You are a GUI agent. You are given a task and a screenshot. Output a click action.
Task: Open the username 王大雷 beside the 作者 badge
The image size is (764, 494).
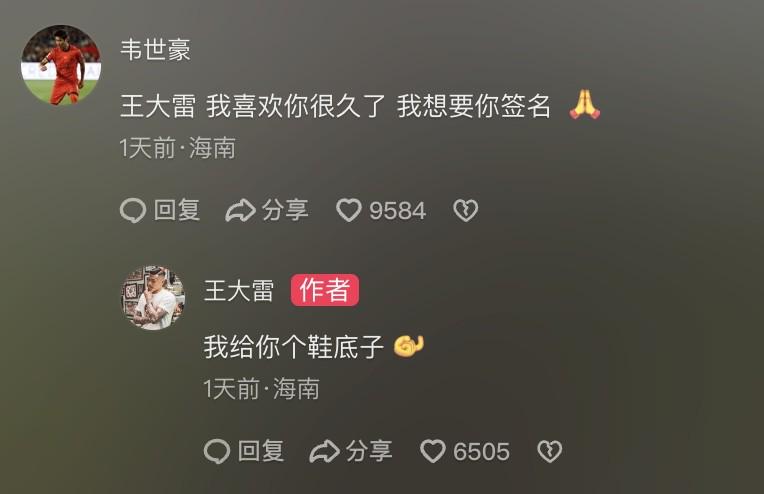(x=239, y=290)
